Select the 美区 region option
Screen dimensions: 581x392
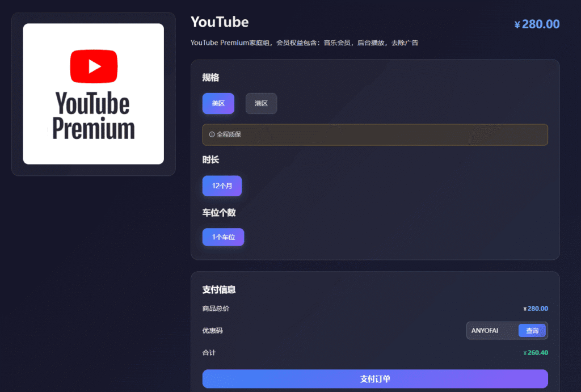tap(218, 103)
